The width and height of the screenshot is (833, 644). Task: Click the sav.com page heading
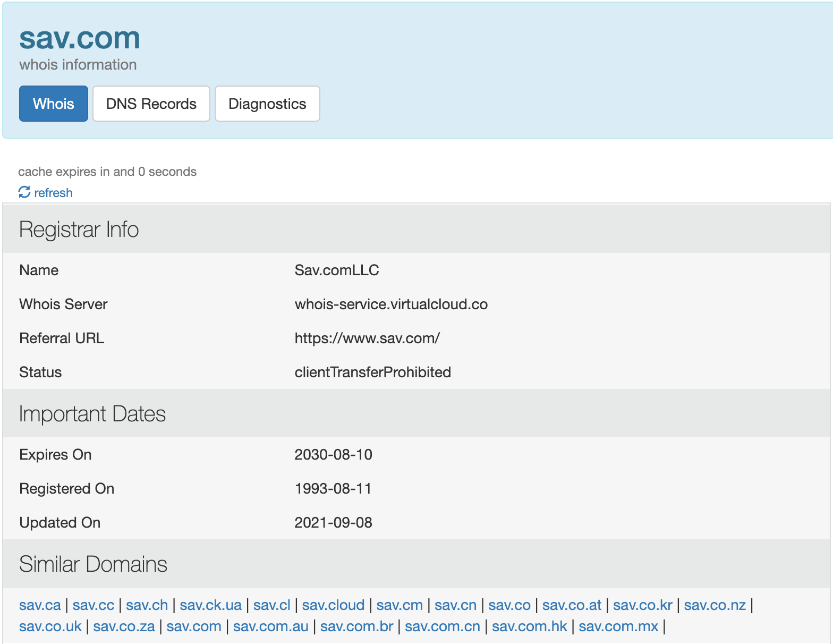tap(80, 38)
